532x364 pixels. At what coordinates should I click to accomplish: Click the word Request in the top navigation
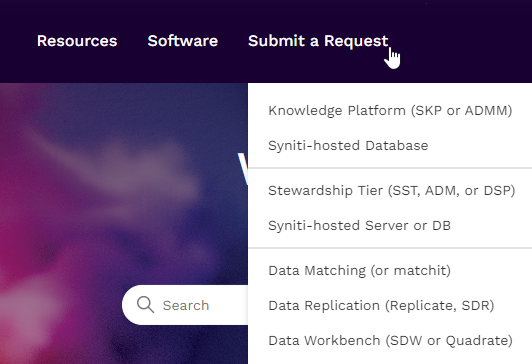(x=356, y=41)
